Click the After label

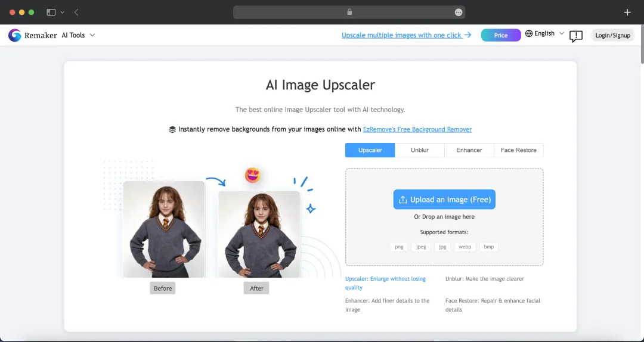tap(256, 288)
